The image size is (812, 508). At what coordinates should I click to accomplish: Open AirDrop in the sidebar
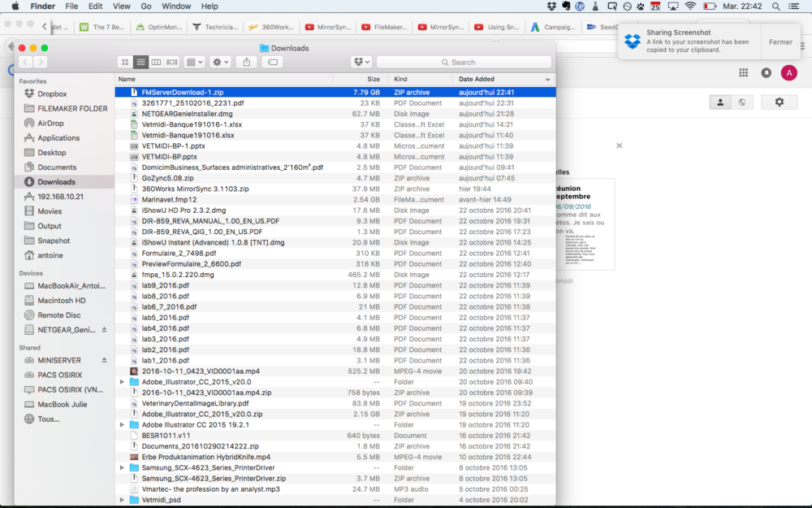click(x=50, y=124)
